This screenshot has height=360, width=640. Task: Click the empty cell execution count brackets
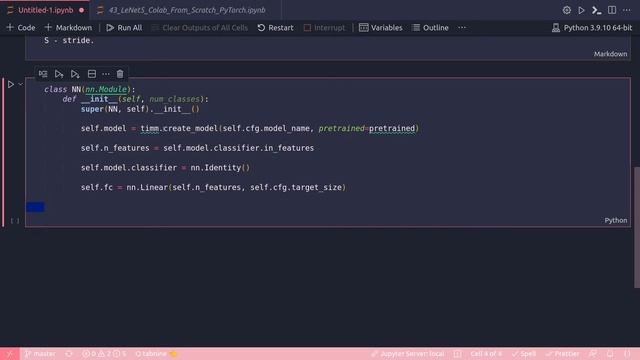15,221
